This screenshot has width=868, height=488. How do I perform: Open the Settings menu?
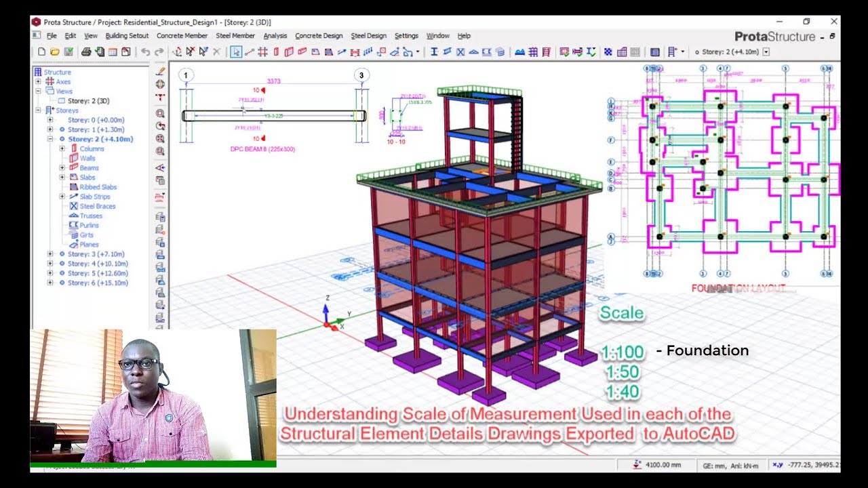pos(406,36)
